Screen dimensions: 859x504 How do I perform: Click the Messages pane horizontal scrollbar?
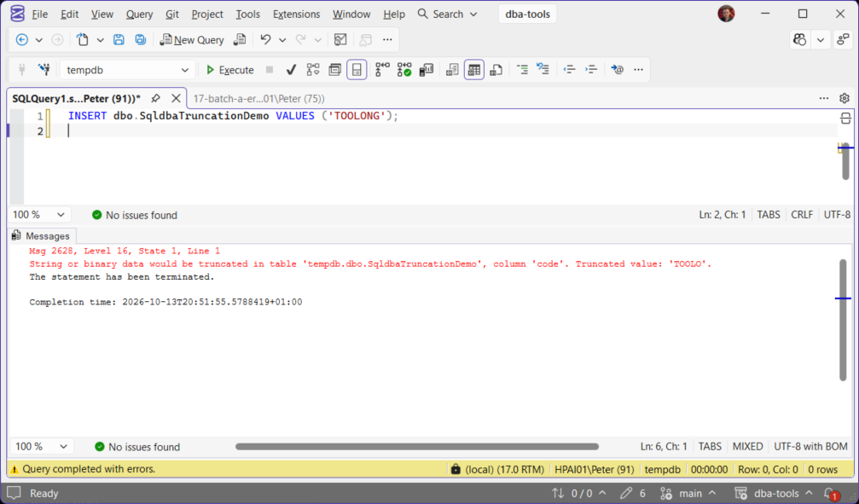(417, 447)
